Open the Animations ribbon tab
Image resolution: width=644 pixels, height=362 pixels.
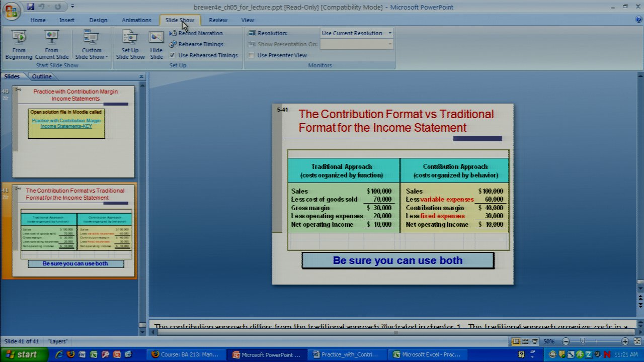[136, 20]
